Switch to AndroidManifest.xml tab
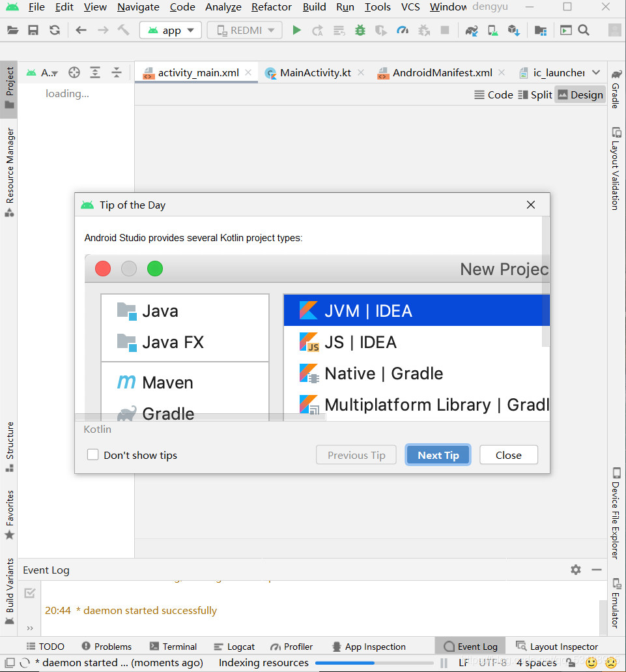The width and height of the screenshot is (626, 672). pos(442,72)
